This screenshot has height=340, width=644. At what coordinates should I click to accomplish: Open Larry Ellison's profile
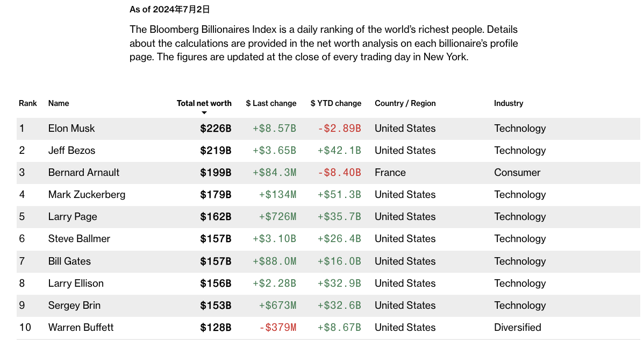click(76, 284)
